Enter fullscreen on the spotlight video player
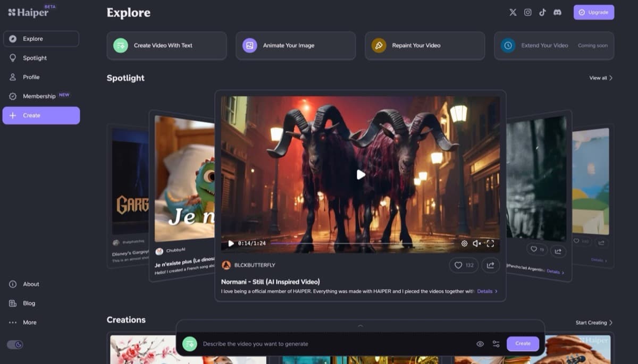The width and height of the screenshot is (638, 364). tap(490, 243)
